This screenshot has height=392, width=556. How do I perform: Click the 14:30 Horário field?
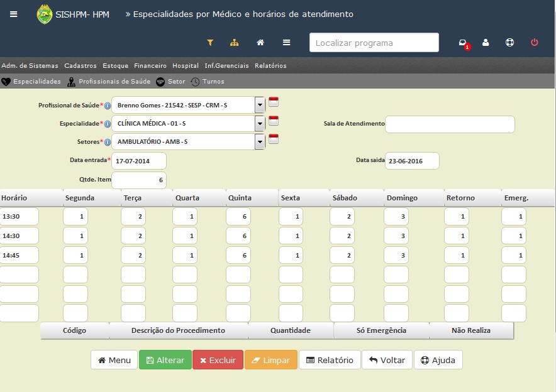(19, 236)
